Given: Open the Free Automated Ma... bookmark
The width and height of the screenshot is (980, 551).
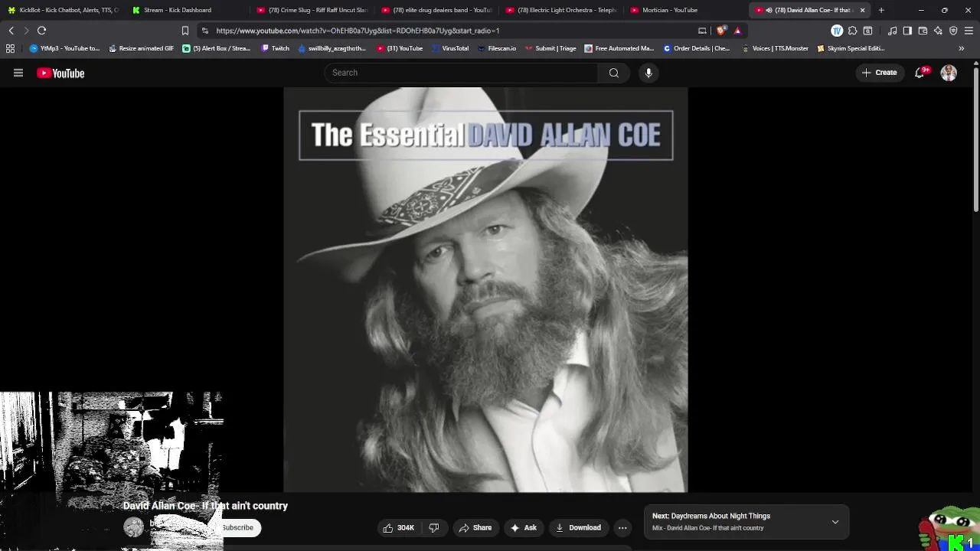Looking at the screenshot, I should click(619, 48).
